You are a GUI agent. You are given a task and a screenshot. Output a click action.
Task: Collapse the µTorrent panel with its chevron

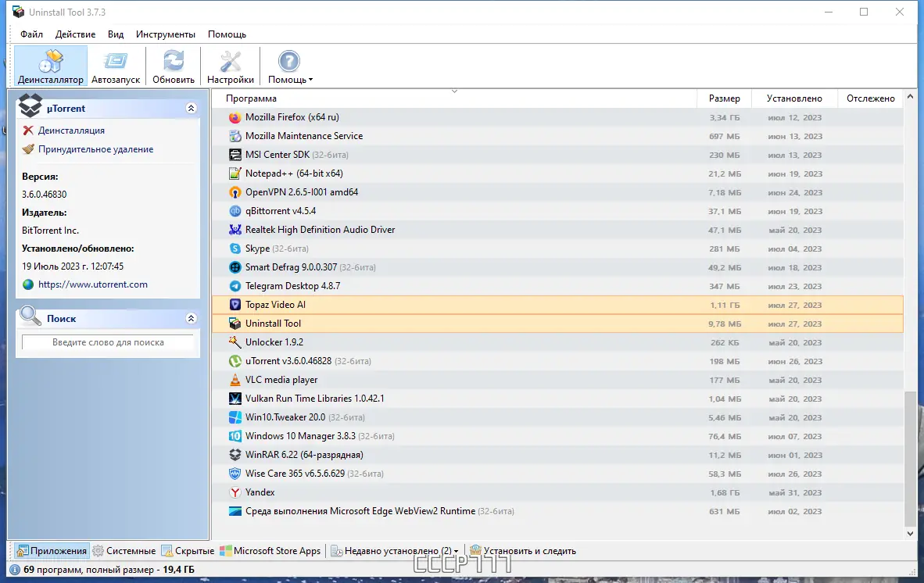tap(191, 107)
